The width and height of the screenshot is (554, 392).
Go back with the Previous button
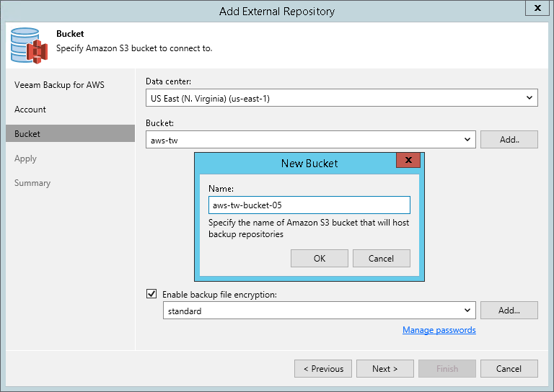pos(323,369)
